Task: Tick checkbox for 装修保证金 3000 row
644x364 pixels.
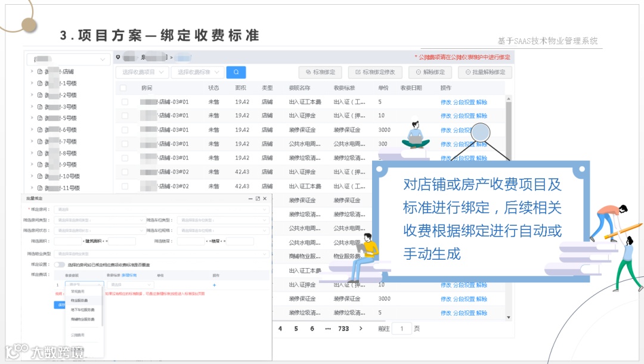Action: click(x=125, y=130)
